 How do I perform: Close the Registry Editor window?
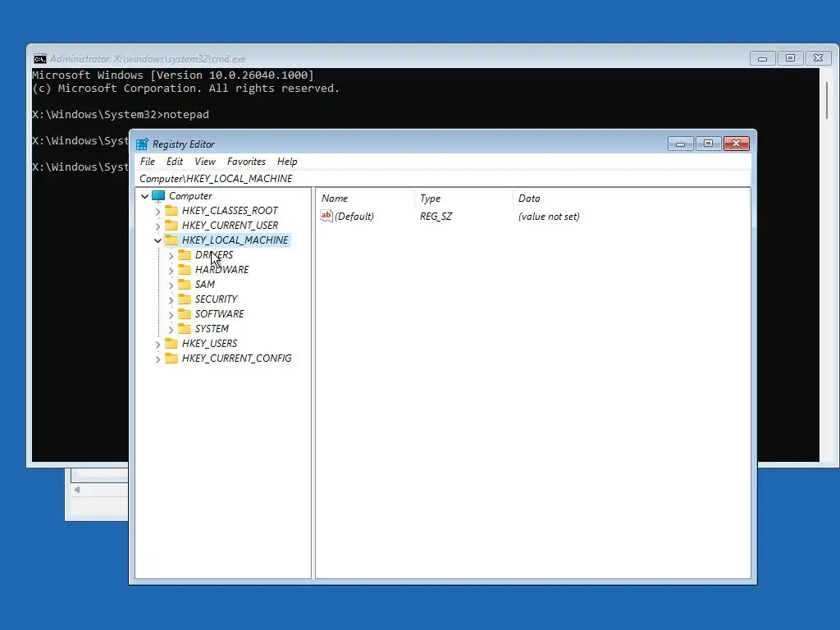736,144
